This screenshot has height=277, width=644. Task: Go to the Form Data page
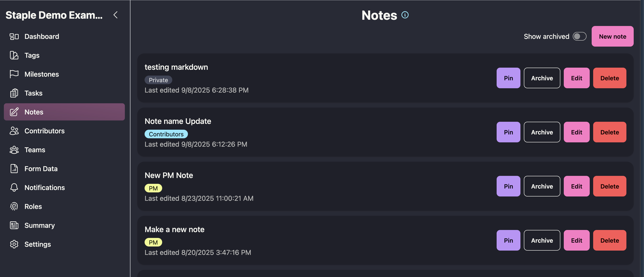41,169
